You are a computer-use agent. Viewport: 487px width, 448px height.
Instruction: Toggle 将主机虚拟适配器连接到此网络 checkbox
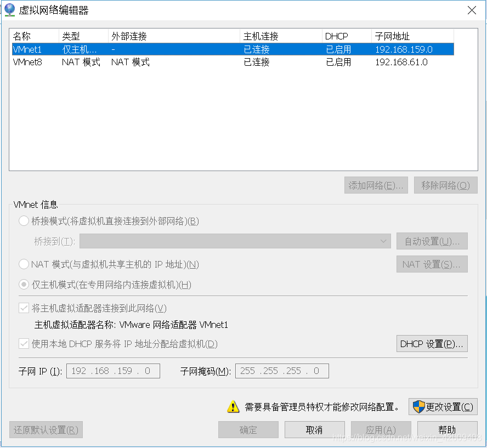[x=24, y=308]
